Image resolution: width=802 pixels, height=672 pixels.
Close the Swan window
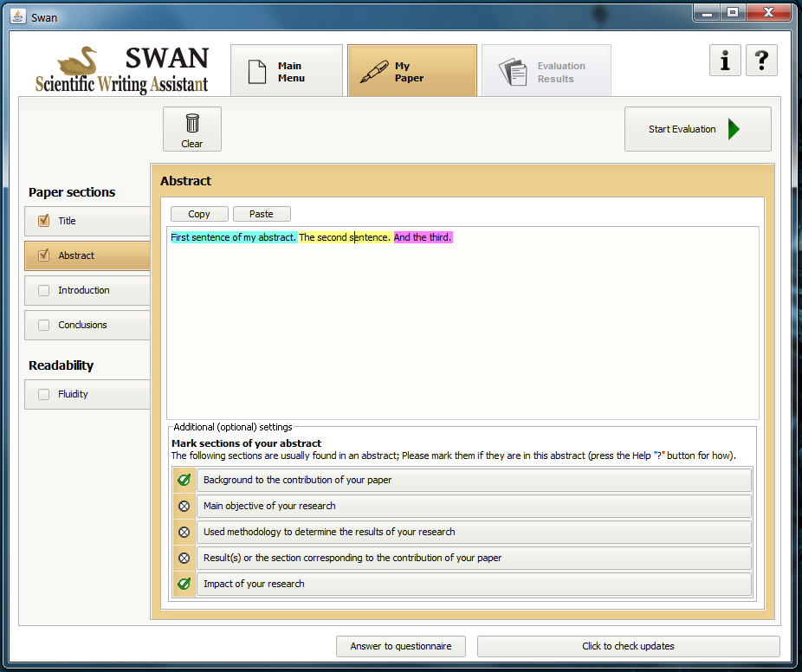point(768,13)
